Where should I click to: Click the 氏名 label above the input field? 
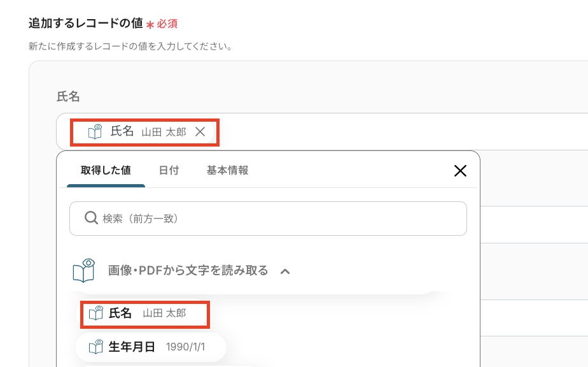click(68, 97)
